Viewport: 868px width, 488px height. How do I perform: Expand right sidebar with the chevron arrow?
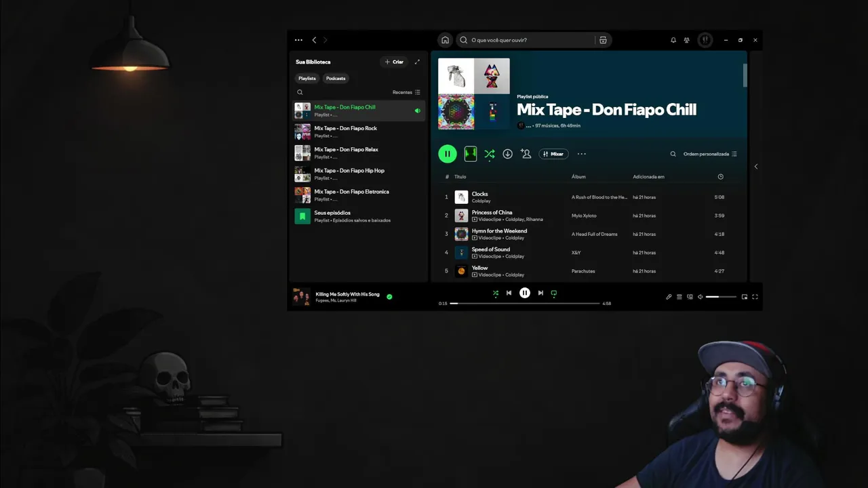click(x=755, y=166)
